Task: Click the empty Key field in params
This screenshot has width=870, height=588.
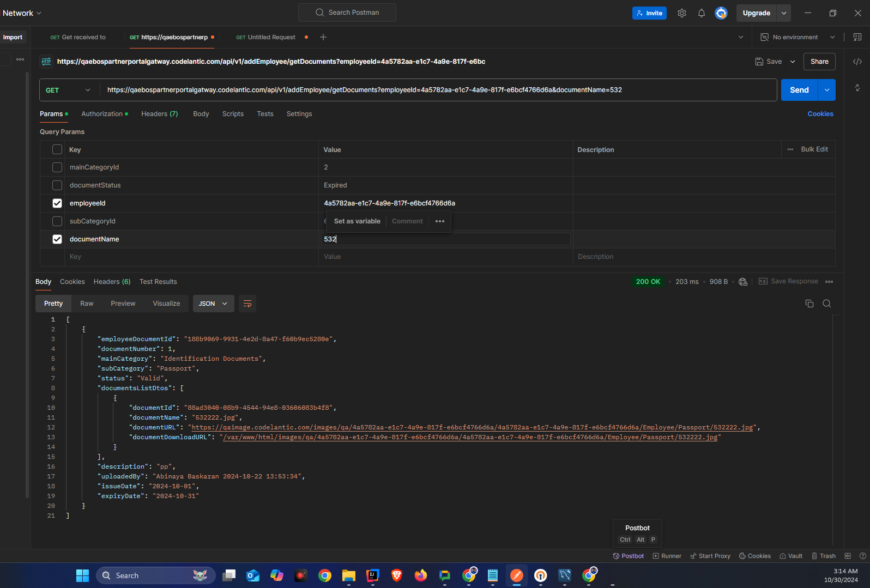Action: pos(192,257)
